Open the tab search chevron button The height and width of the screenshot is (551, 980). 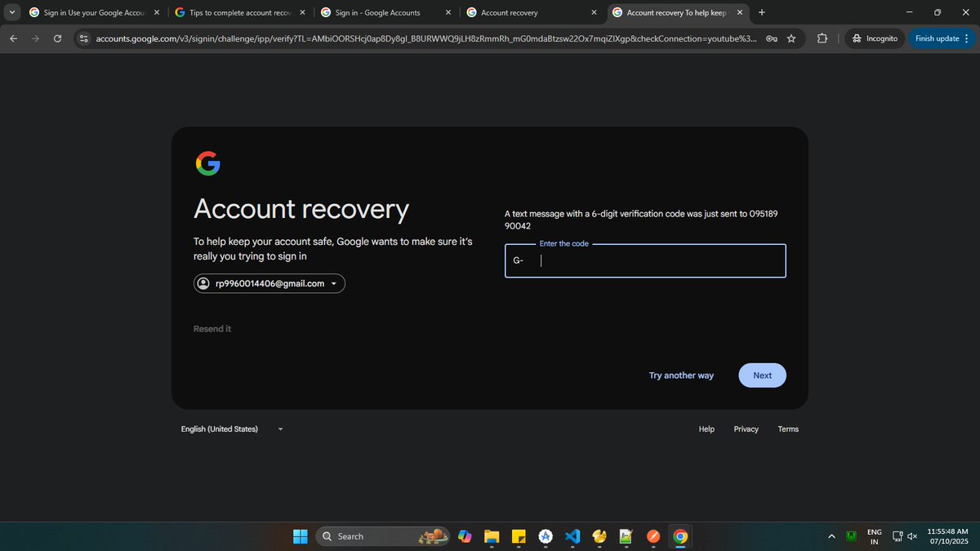coord(12,12)
